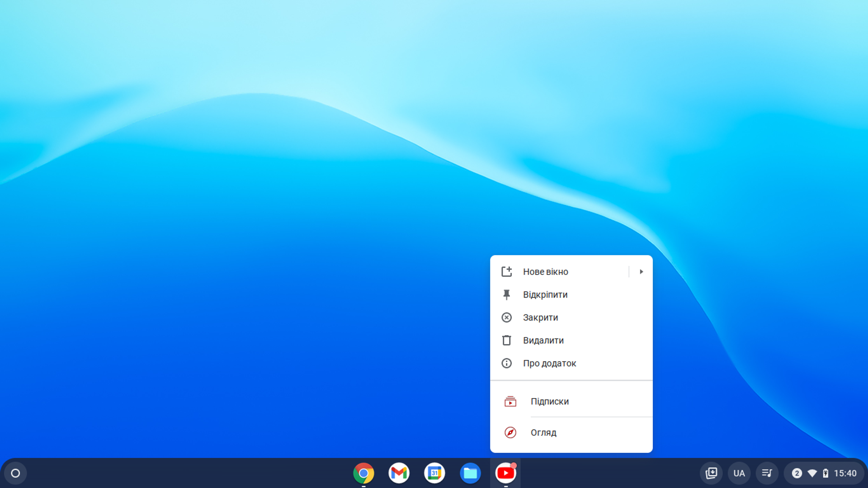Open the launcher circle button

pyautogui.click(x=15, y=473)
